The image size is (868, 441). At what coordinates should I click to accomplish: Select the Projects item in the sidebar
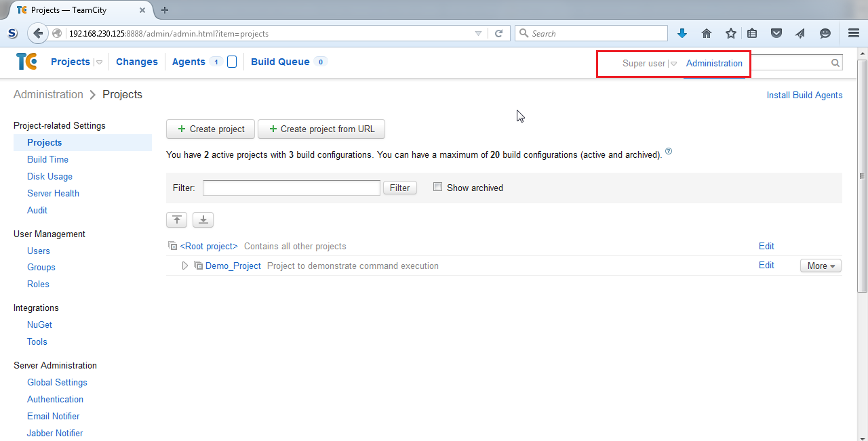click(83, 142)
